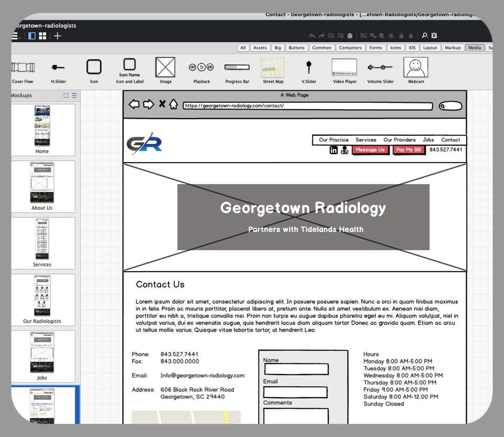Open the hamburger menu dropdown
The width and height of the screenshot is (504, 437).
tap(16, 36)
